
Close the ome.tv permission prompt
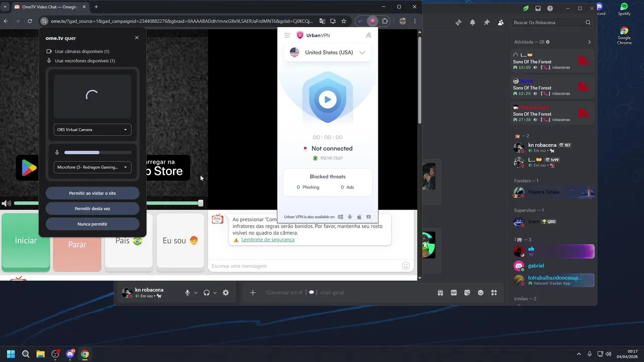click(x=137, y=38)
